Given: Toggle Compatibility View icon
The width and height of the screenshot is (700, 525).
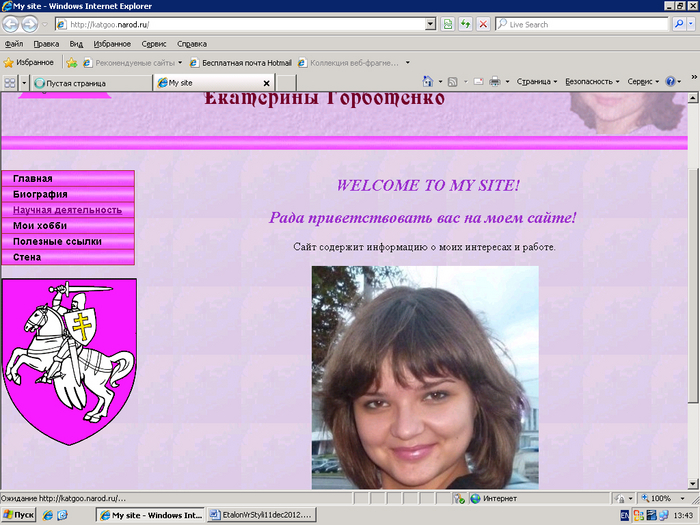Looking at the screenshot, I should tap(447, 25).
